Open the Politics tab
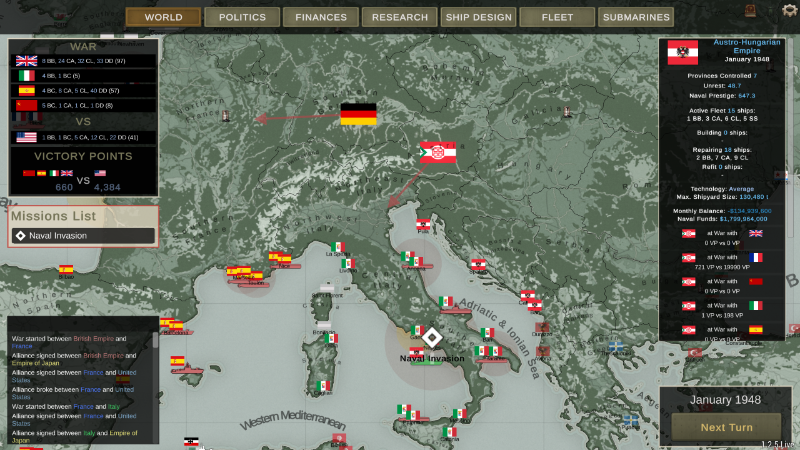800x450 pixels. click(242, 17)
